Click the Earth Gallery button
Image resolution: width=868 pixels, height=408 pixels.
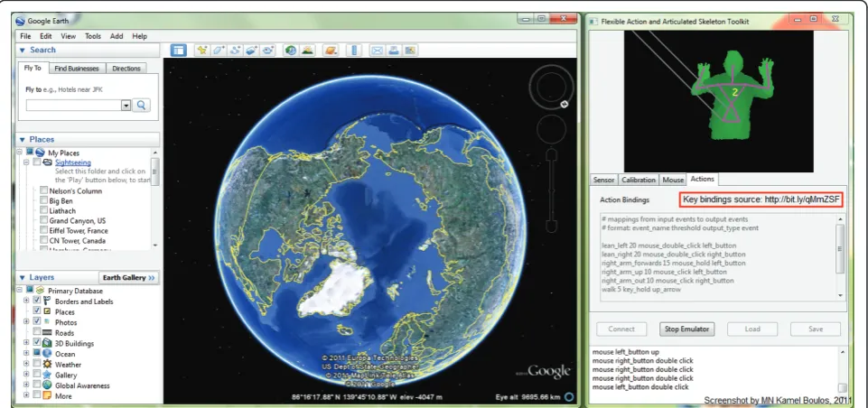[x=129, y=277]
